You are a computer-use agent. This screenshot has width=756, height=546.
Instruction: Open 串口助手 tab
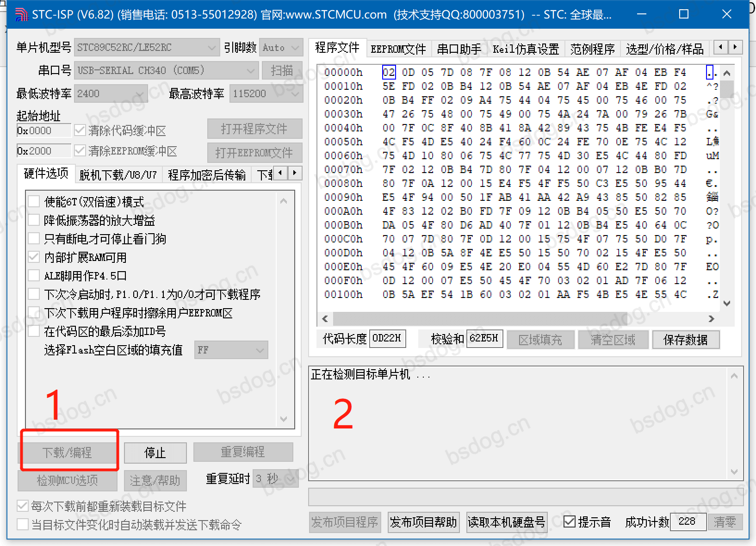459,49
